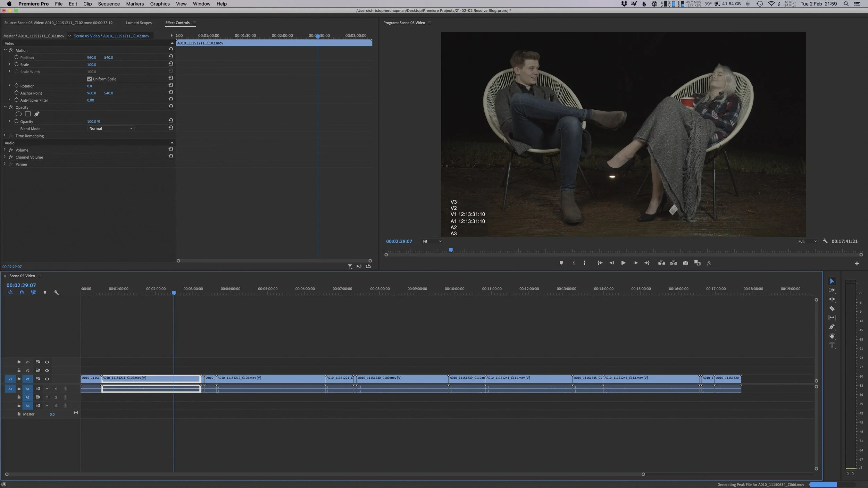Toggle V1 track output eye

[47, 379]
